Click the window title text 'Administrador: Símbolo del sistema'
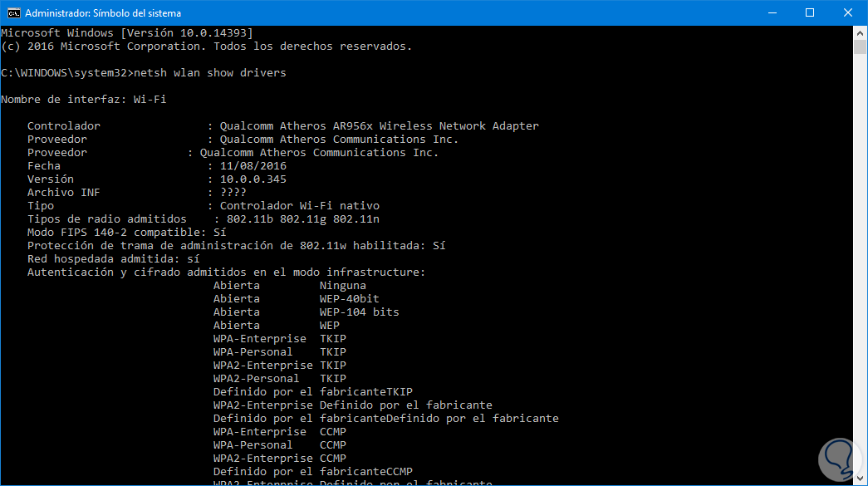Screen dimensions: 868x486 pos(103,13)
